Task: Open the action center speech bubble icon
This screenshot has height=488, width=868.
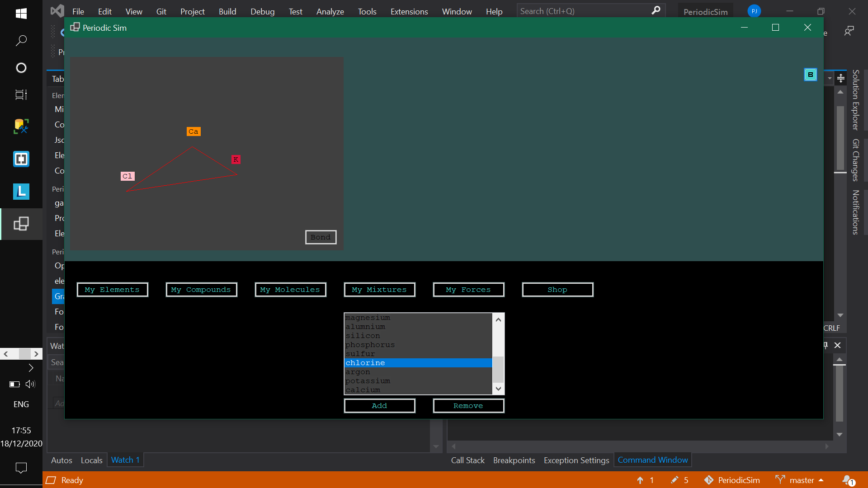Action: [x=21, y=468]
